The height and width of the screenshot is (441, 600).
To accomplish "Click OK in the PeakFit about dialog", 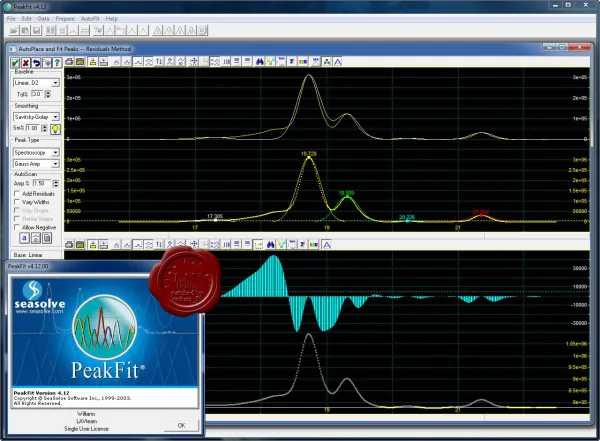I will click(x=181, y=425).
